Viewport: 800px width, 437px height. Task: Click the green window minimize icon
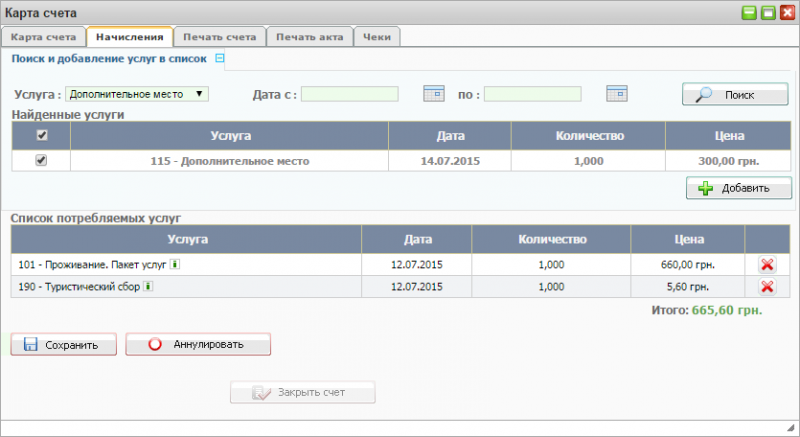[750, 13]
